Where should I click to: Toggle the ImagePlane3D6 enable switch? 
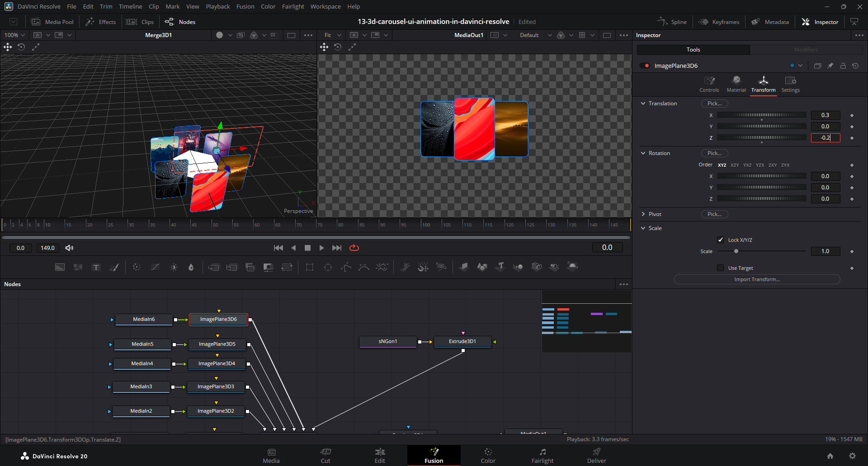[x=645, y=66]
